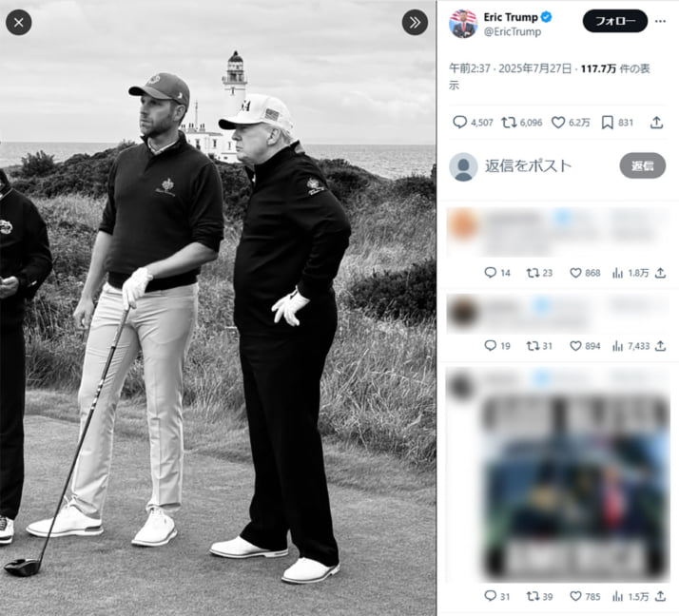Click the フォロー follow button
Viewport: 679px width, 616px height.
(x=614, y=21)
